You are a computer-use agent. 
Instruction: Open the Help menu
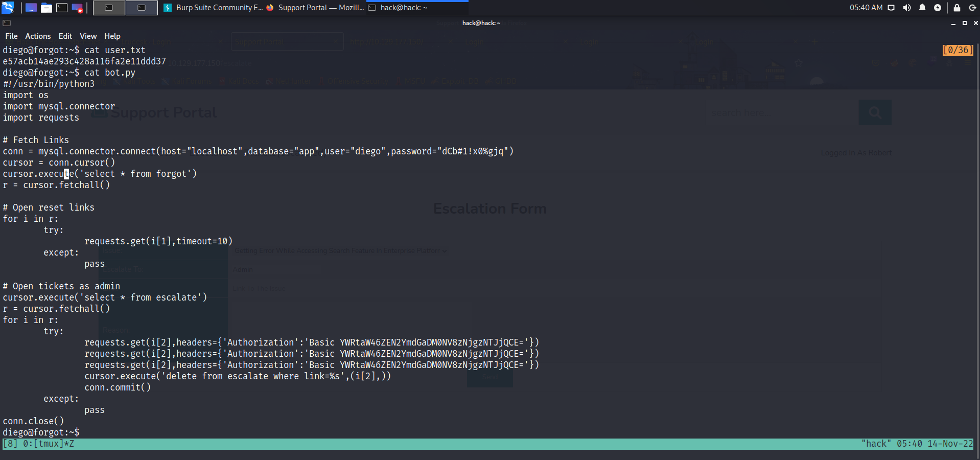coord(112,36)
